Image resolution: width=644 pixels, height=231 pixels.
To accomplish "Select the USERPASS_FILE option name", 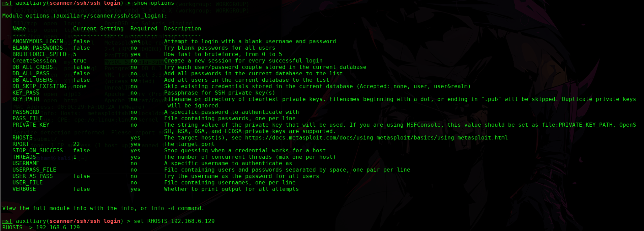I will [x=34, y=170].
